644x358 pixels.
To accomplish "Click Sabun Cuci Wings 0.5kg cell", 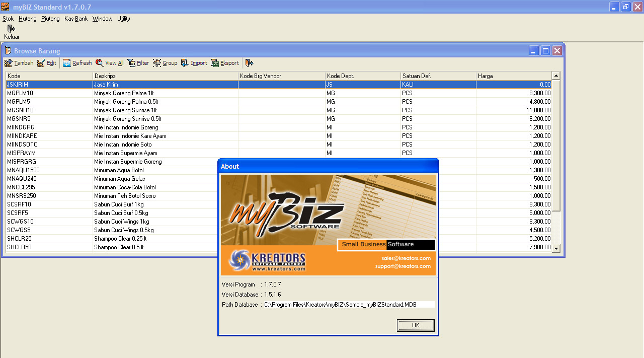I will click(x=155, y=230).
